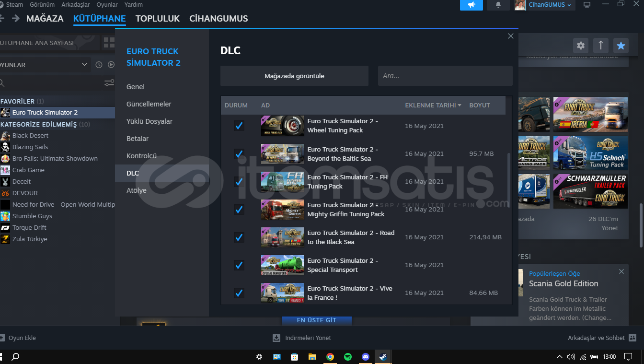Uncheck Road to the Black Sea DLC
Screen dimensions: 644x364
pyautogui.click(x=239, y=237)
